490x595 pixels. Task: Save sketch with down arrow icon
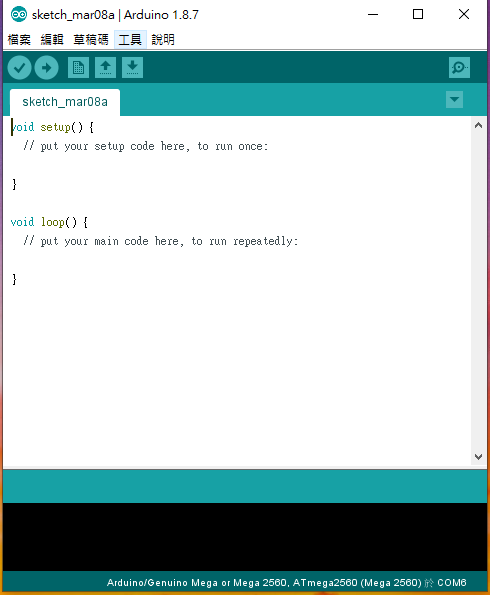coord(132,68)
